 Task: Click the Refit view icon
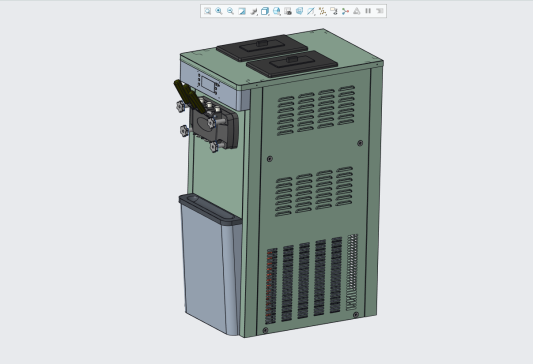(207, 11)
